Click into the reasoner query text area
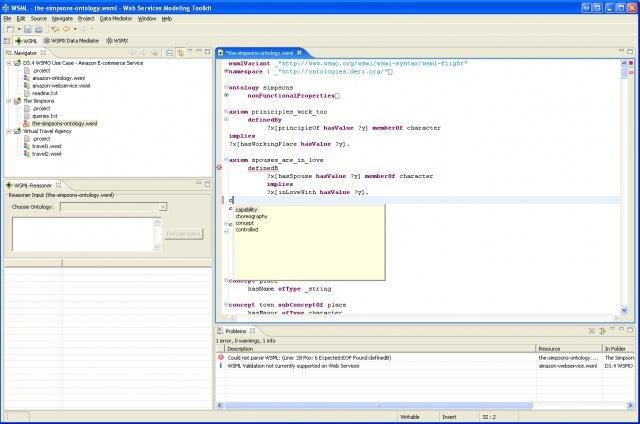The width and height of the screenshot is (640, 424). tap(83, 234)
